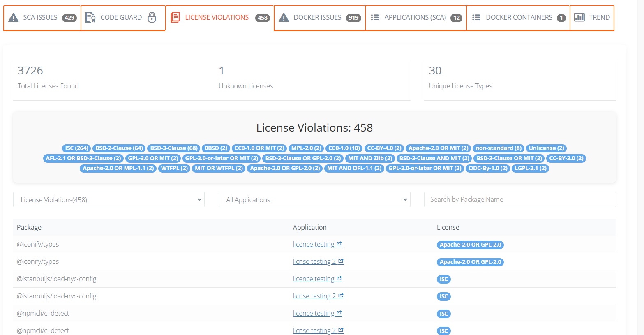Select the WTFPL (2) tag

[174, 168]
